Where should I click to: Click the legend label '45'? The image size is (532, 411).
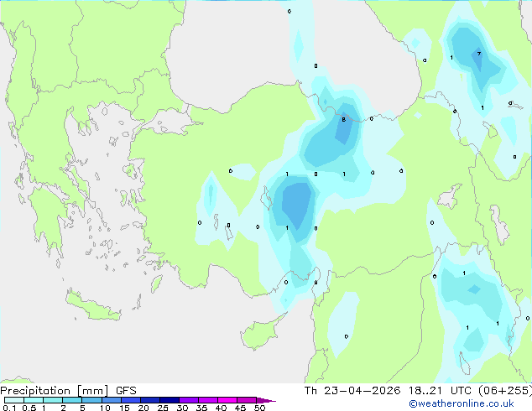240,408
